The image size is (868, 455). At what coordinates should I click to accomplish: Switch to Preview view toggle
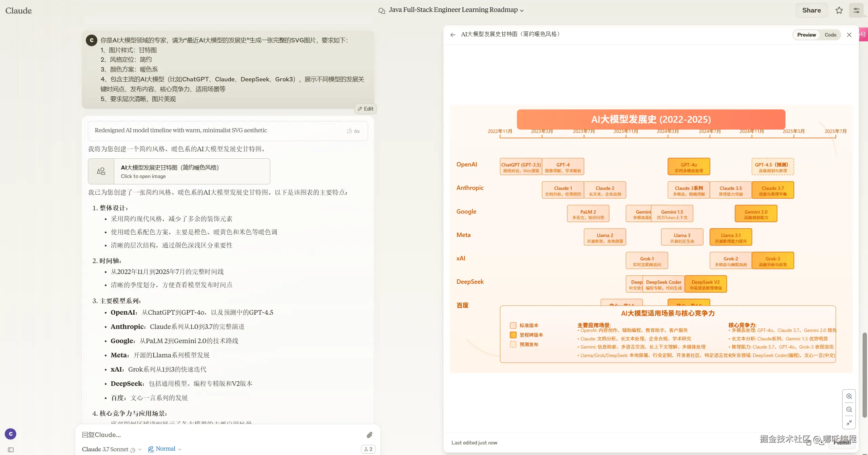806,35
